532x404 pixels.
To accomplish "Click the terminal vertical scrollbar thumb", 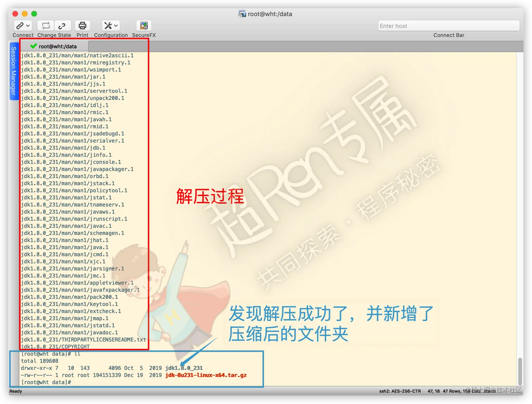I will pyautogui.click(x=520, y=371).
